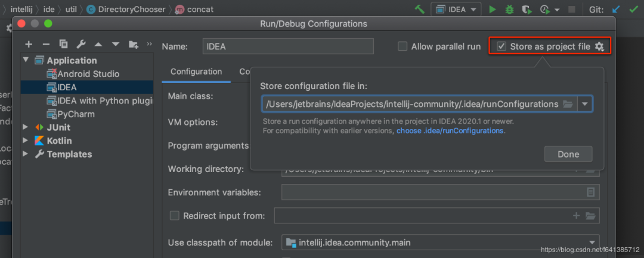
Task: Start debugging with the bug icon
Action: pos(509,10)
